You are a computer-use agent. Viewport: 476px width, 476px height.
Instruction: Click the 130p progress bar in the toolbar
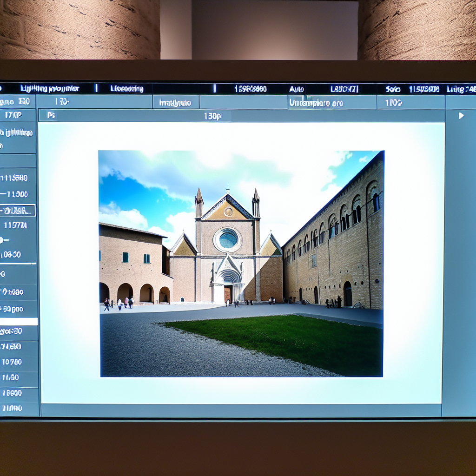(x=214, y=115)
